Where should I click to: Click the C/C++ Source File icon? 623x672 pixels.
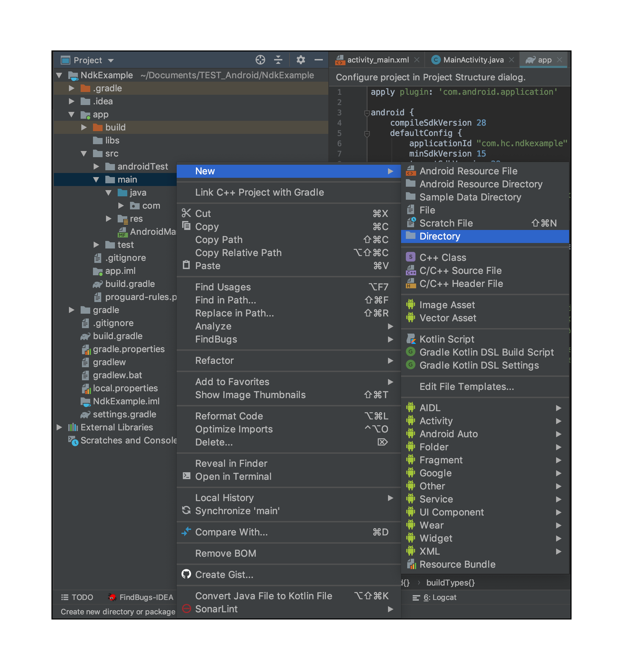(x=411, y=270)
